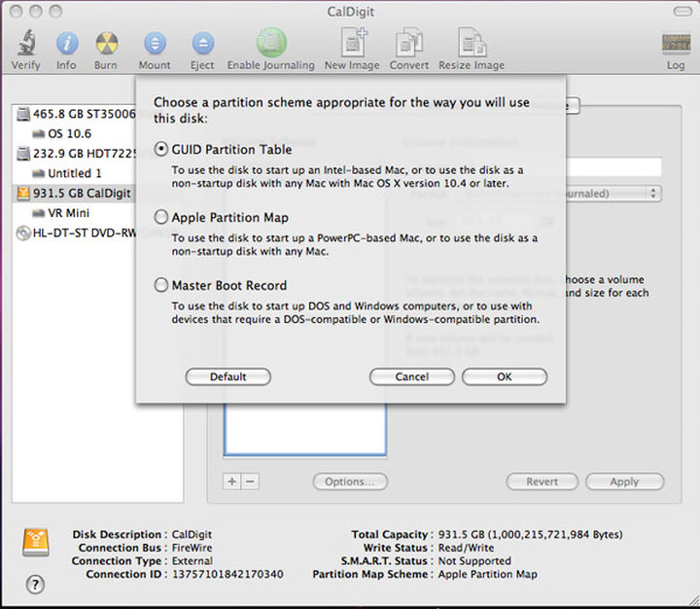Click the Convert image icon
700x609 pixels.
(x=409, y=44)
